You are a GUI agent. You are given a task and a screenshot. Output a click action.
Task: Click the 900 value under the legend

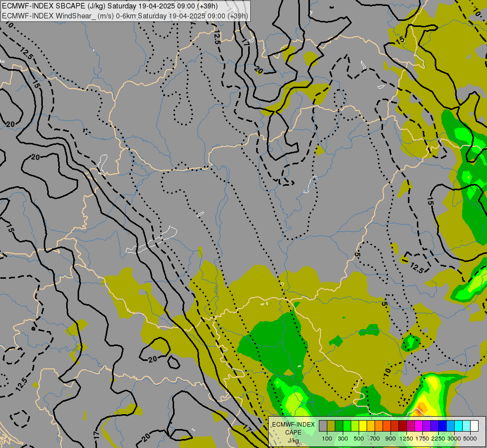(x=390, y=439)
